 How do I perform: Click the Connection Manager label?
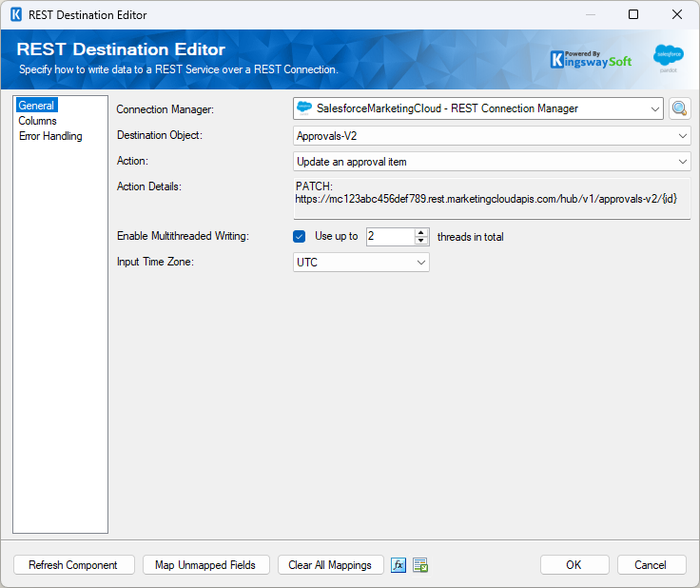pos(165,109)
